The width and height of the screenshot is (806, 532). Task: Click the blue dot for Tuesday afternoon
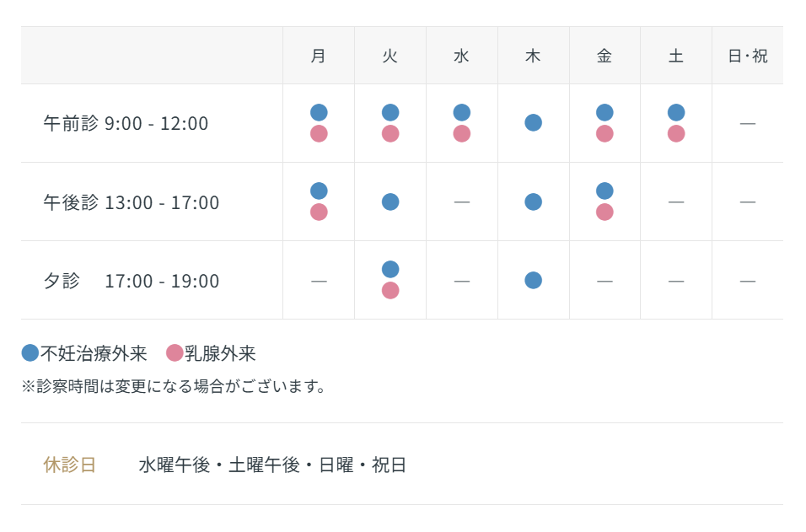point(390,202)
